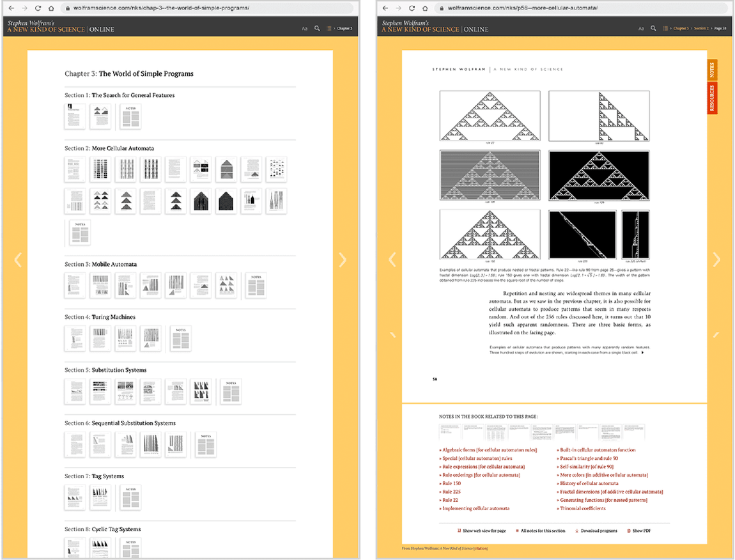
Task: Reload the page in the left browser window
Action: (38, 8)
